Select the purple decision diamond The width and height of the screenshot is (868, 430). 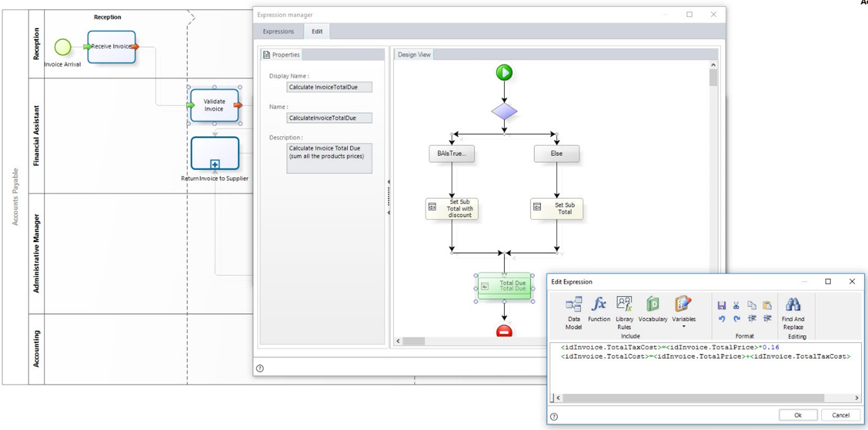click(504, 112)
